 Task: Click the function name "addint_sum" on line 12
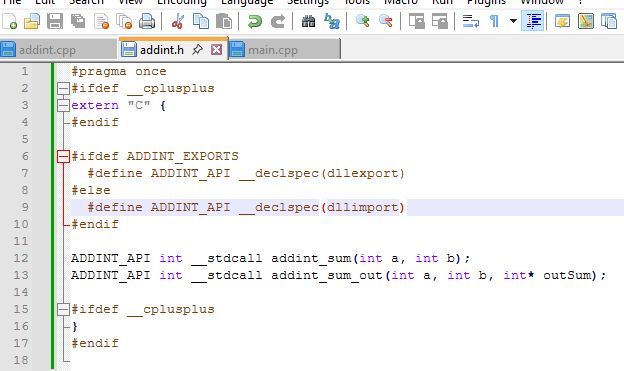311,258
